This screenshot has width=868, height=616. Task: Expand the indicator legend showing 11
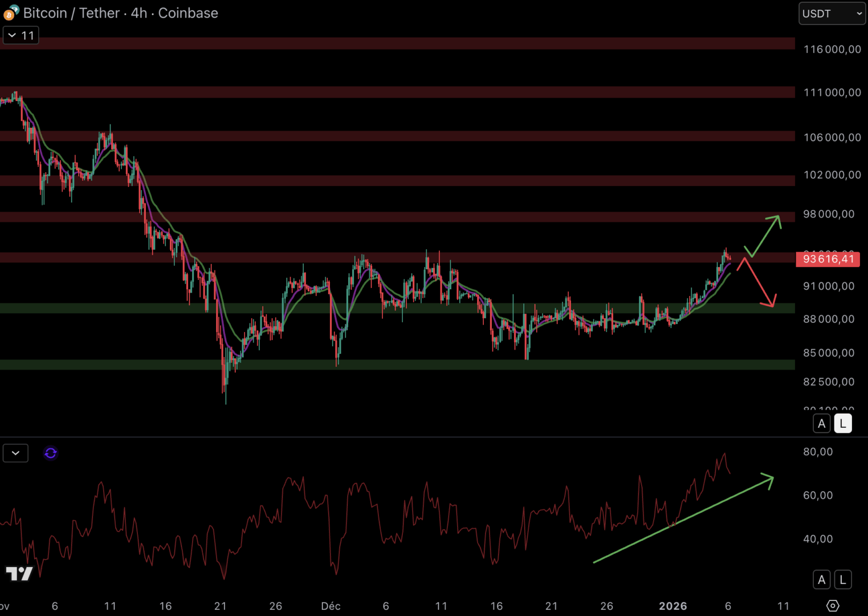[x=21, y=35]
